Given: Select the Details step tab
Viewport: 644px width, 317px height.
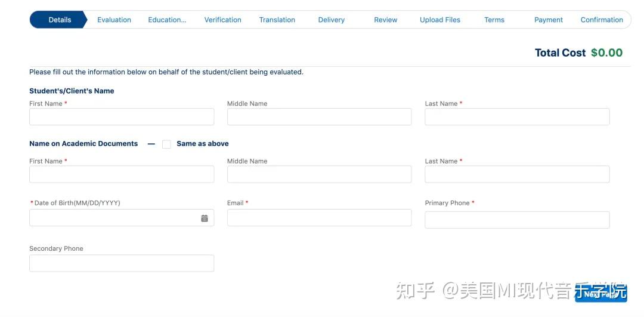Looking at the screenshot, I should coord(60,20).
